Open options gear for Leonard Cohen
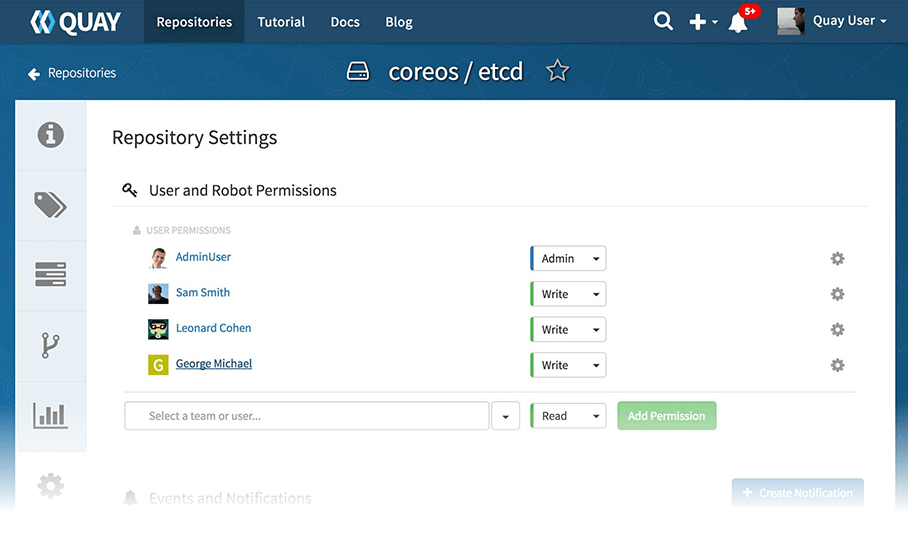Viewport: 908px width, 540px height. coord(838,330)
